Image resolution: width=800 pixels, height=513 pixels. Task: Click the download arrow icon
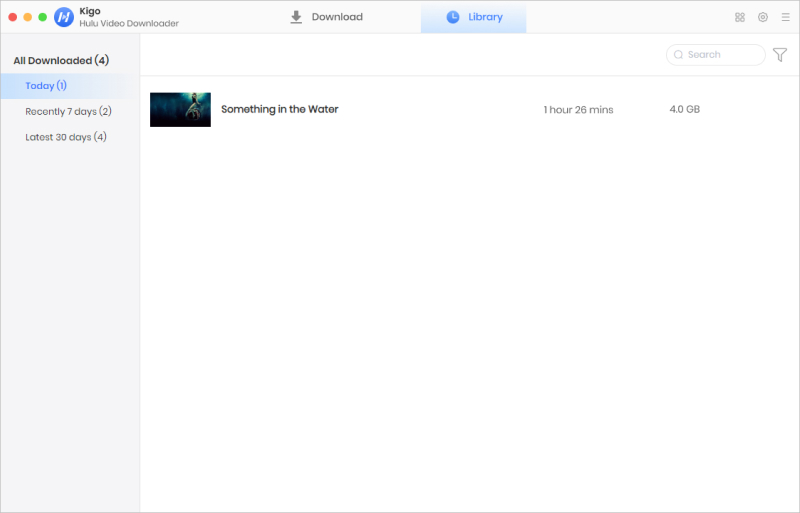pos(296,17)
